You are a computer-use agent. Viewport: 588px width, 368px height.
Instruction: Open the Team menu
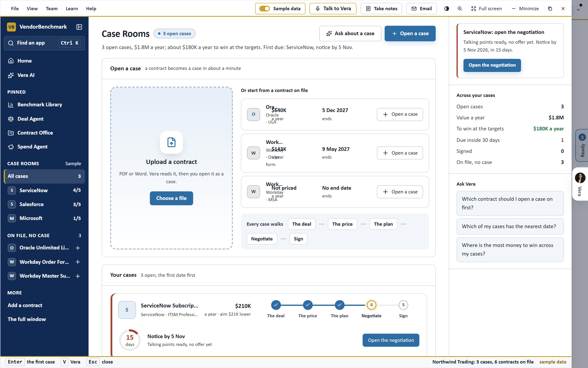pos(52,9)
